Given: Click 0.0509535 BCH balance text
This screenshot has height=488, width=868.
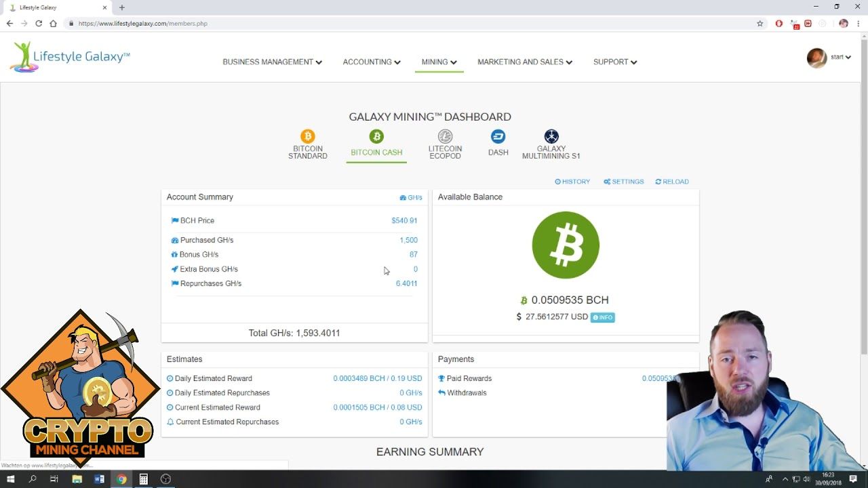Looking at the screenshot, I should [570, 300].
